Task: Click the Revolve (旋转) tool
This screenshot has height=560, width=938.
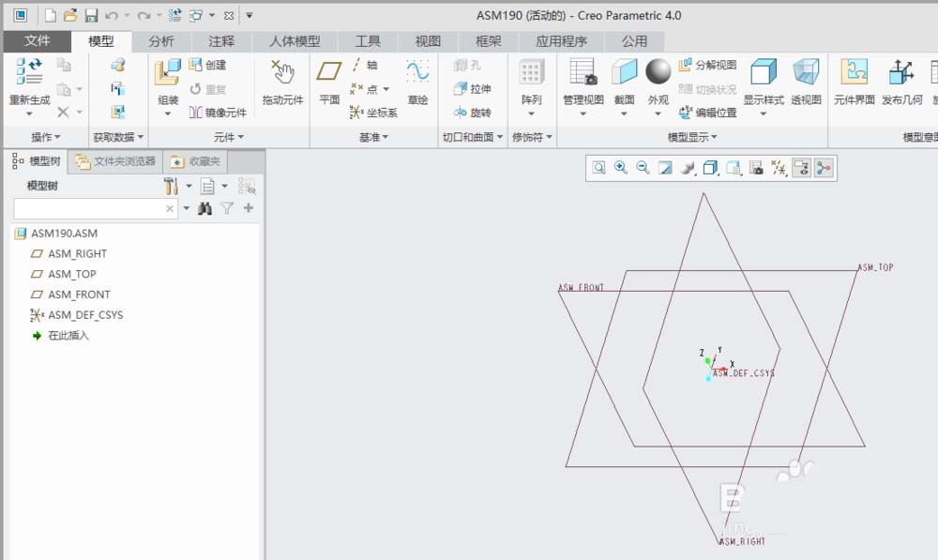Action: click(473, 113)
